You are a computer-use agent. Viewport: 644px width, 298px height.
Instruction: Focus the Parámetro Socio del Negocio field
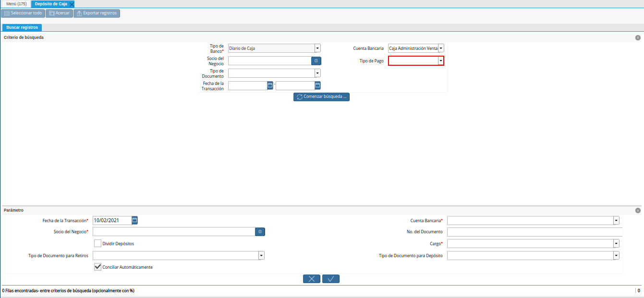click(174, 232)
